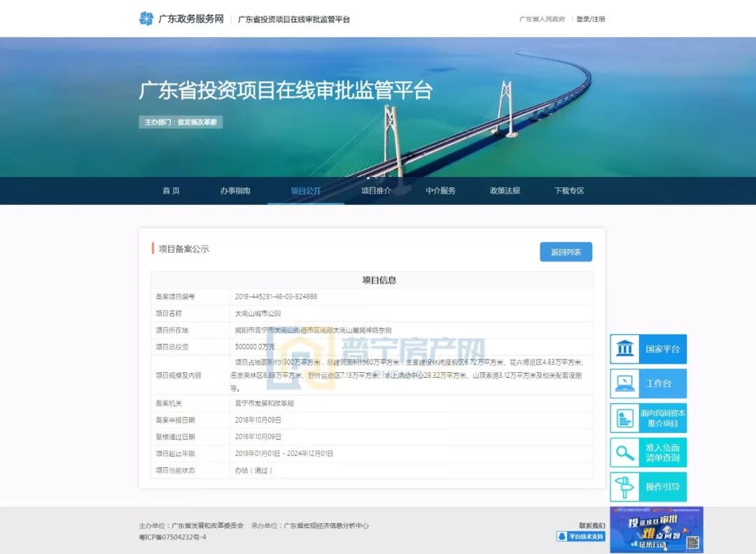Open the 操作引导 signpost icon
This screenshot has height=554, width=756.
tap(624, 486)
